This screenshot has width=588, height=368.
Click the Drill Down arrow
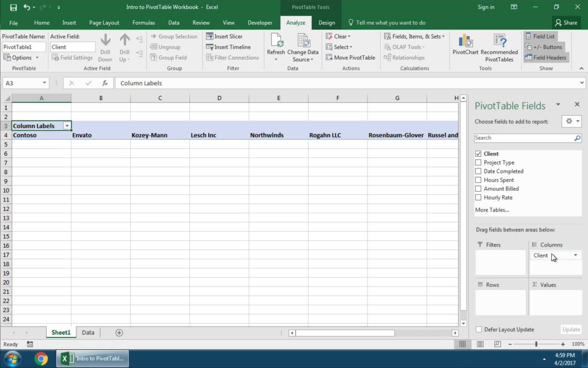tap(105, 48)
